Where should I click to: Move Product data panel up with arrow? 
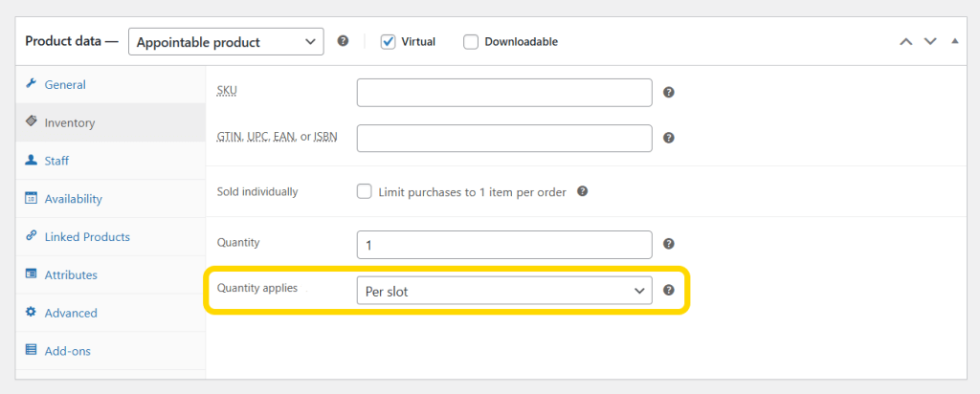[905, 41]
